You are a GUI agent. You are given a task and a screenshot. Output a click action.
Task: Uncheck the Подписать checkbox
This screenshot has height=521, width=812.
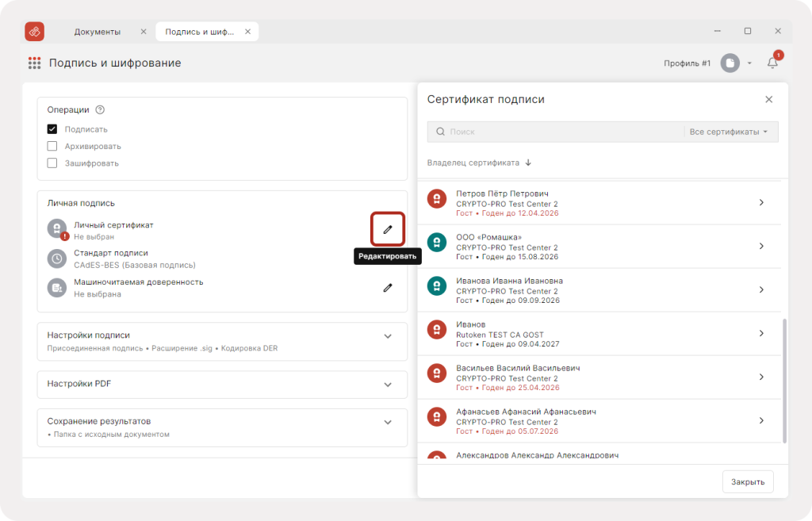click(x=52, y=129)
